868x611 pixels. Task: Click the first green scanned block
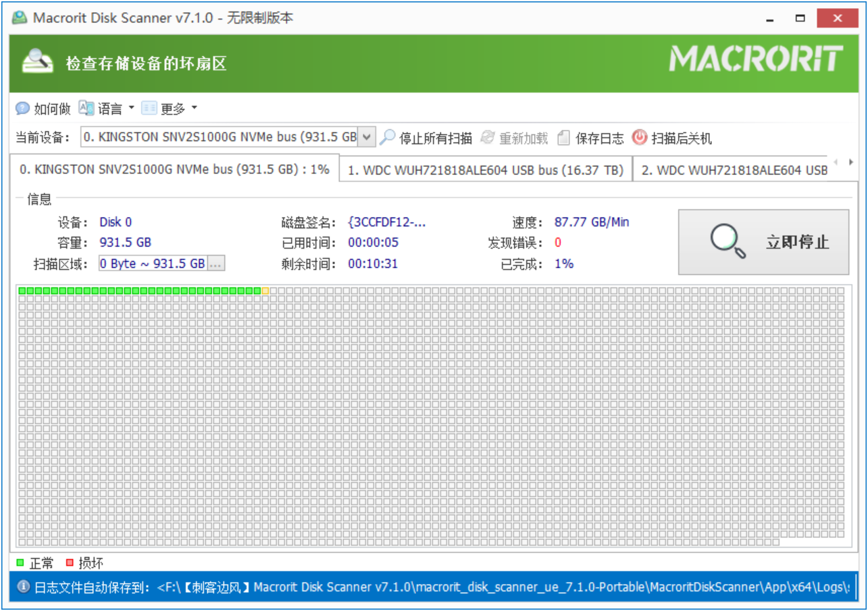(x=22, y=291)
